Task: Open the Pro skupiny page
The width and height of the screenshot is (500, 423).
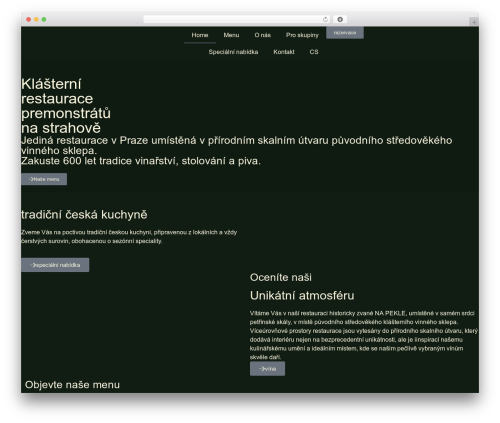Action: point(302,35)
